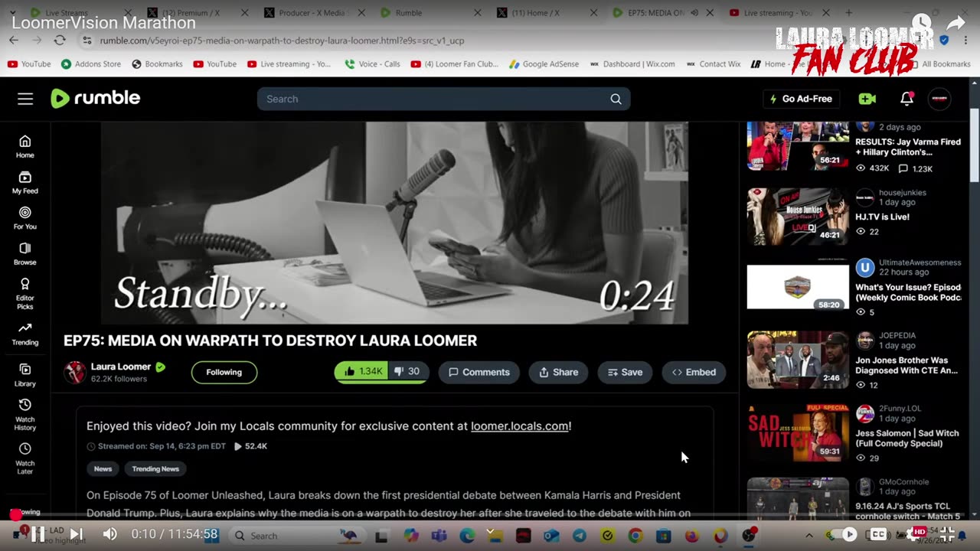Open Editor Picks in sidebar
The width and height of the screenshot is (980, 551).
pyautogui.click(x=25, y=294)
